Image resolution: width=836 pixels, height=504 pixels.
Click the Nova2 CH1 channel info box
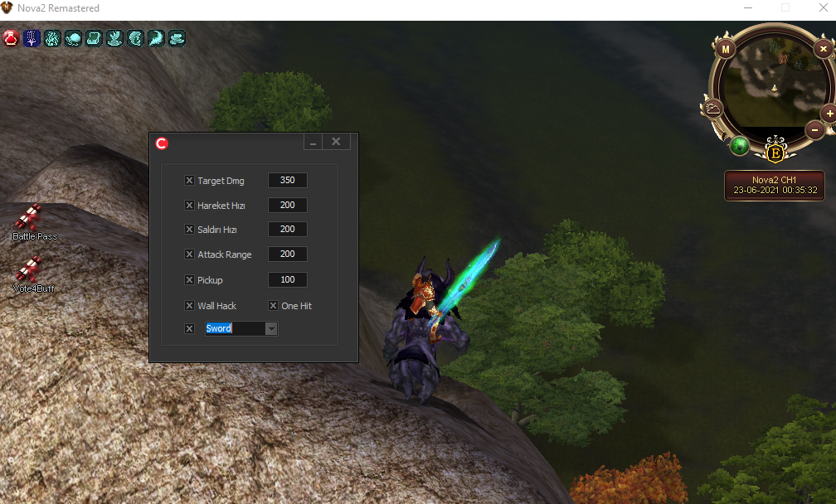tap(775, 186)
